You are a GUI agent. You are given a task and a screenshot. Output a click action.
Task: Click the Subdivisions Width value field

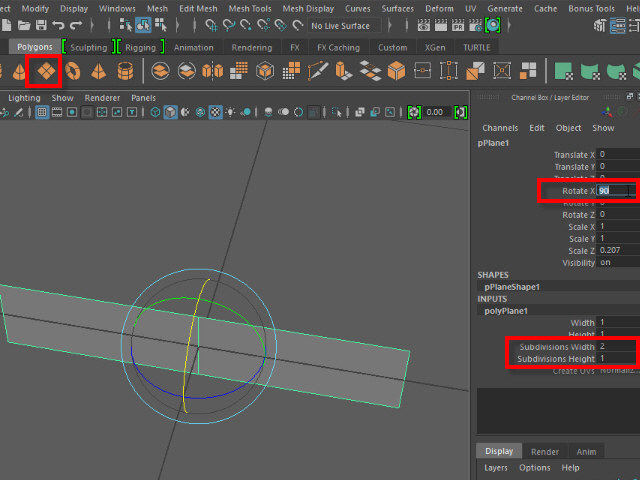pos(617,346)
